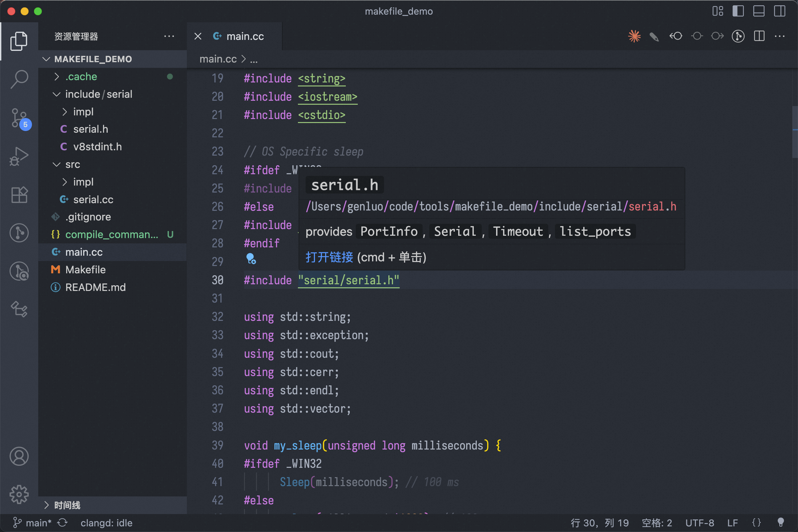Open the Search view in activity bar

tap(19, 79)
